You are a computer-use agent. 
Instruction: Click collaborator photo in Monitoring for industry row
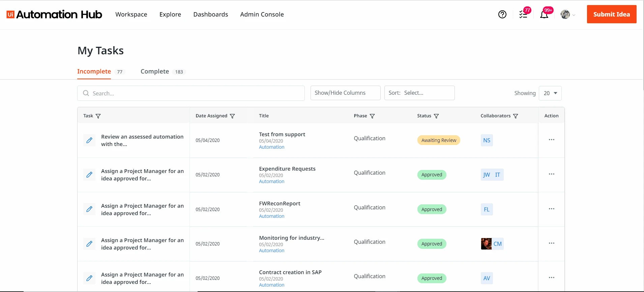(486, 244)
